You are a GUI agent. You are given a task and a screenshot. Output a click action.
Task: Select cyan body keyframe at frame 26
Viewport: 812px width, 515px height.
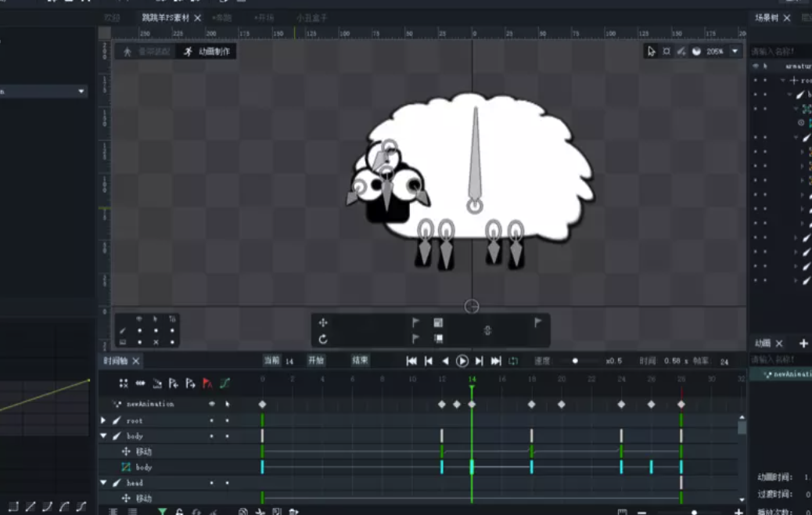click(x=651, y=466)
